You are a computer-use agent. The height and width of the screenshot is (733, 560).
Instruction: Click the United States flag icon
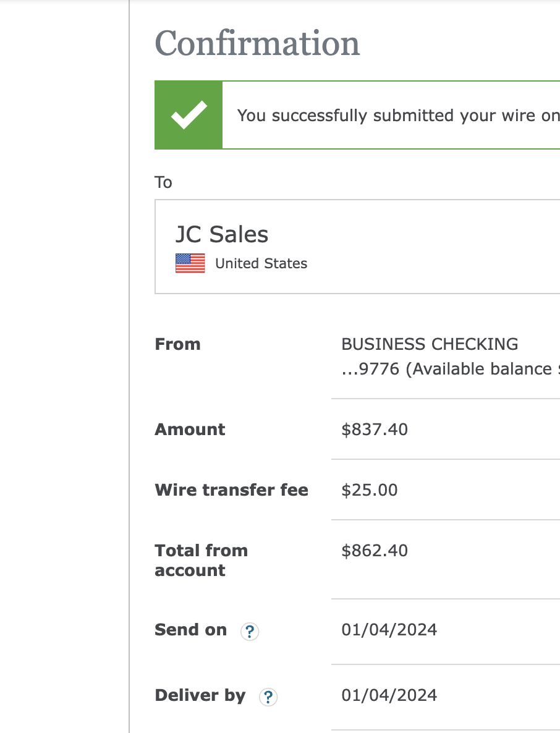190,263
